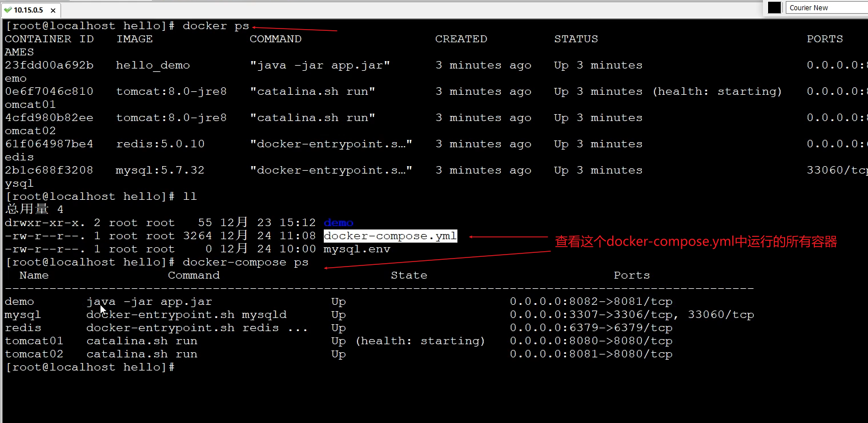The image size is (868, 423).
Task: Click the "java -jar app.jar" quoted command
Action: tap(320, 65)
